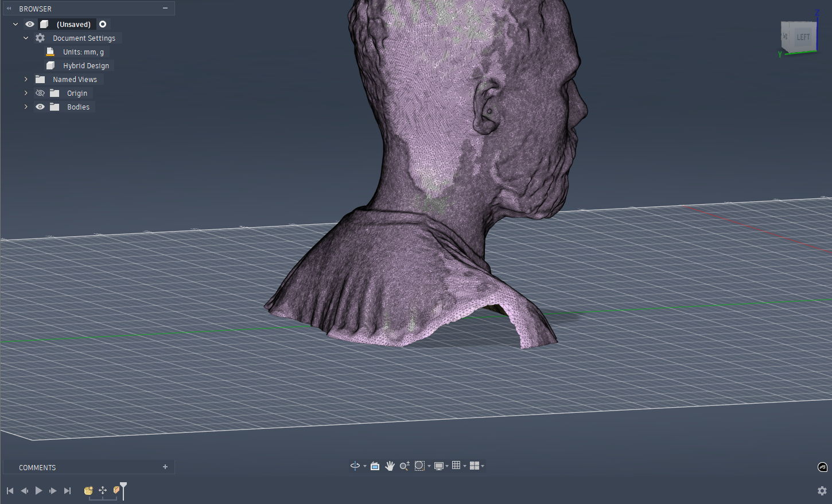Select the Insert Mesh feature in the timeline
Screen dimensions: 832x504
click(88, 491)
